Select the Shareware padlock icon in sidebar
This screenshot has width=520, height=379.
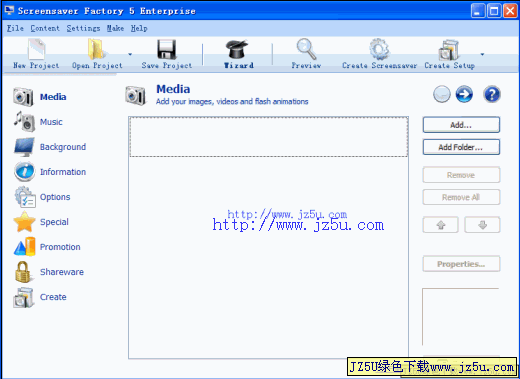point(23,272)
